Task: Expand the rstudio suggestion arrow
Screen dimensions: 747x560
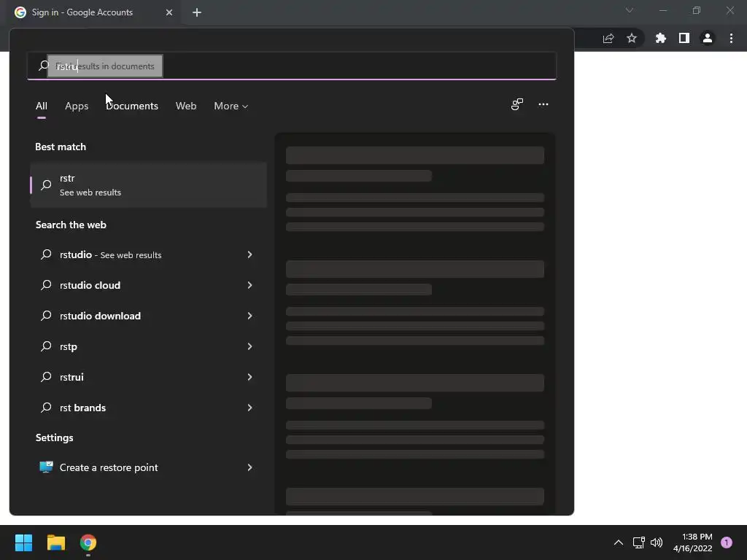Action: click(x=249, y=254)
